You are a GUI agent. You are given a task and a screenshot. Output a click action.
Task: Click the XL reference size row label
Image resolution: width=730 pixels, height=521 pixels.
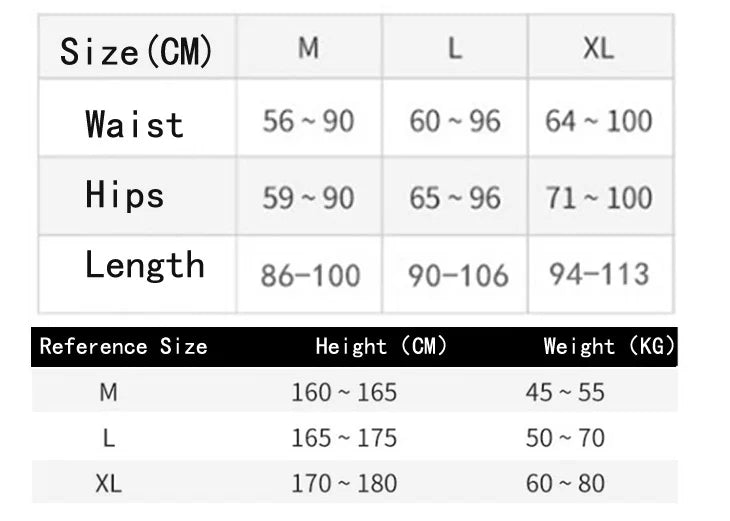tap(108, 484)
